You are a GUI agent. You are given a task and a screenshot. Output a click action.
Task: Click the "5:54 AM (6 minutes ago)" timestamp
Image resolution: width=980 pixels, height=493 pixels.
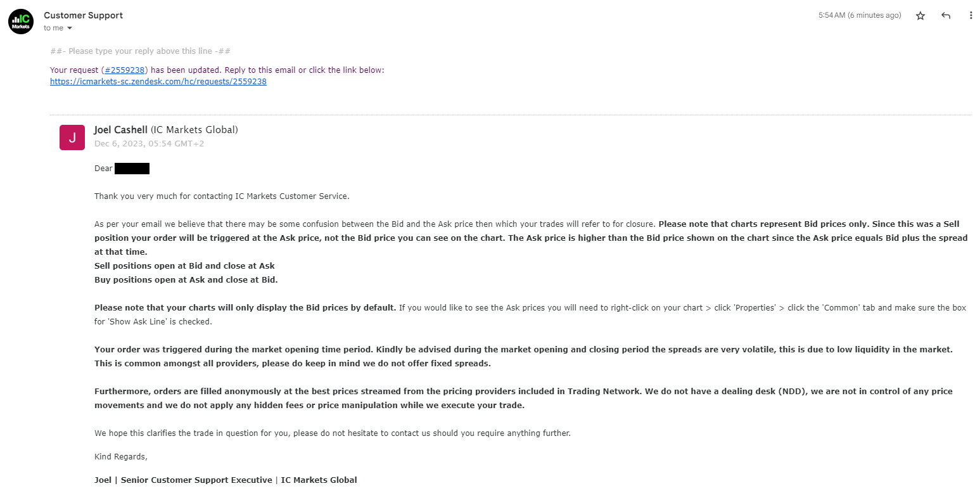(x=859, y=15)
